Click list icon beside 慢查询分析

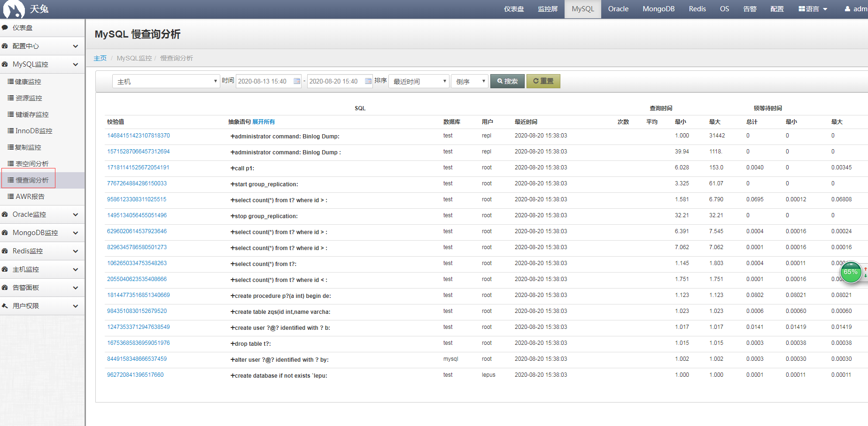click(x=10, y=180)
